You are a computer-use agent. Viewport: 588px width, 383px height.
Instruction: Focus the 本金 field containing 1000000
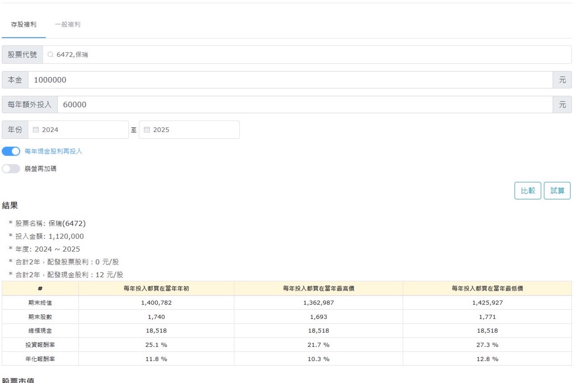[290, 80]
